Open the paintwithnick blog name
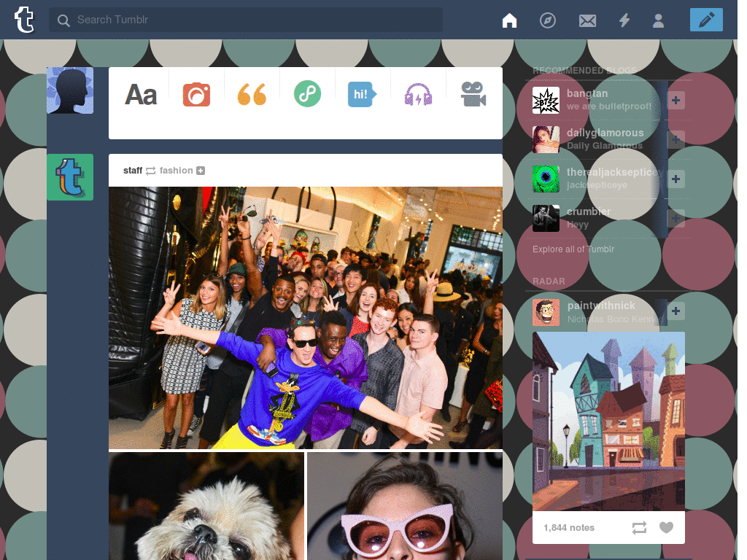Image resolution: width=747 pixels, height=560 pixels. pyautogui.click(x=601, y=306)
